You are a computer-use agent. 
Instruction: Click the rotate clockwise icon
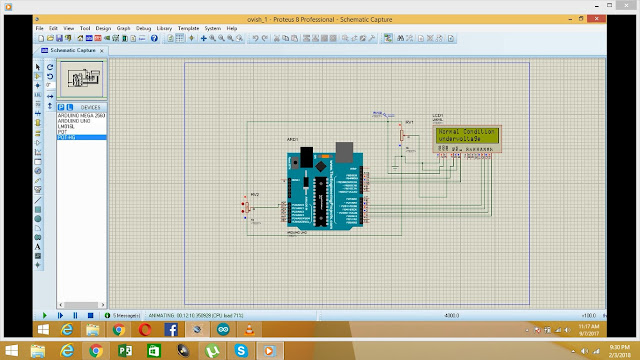tap(50, 67)
